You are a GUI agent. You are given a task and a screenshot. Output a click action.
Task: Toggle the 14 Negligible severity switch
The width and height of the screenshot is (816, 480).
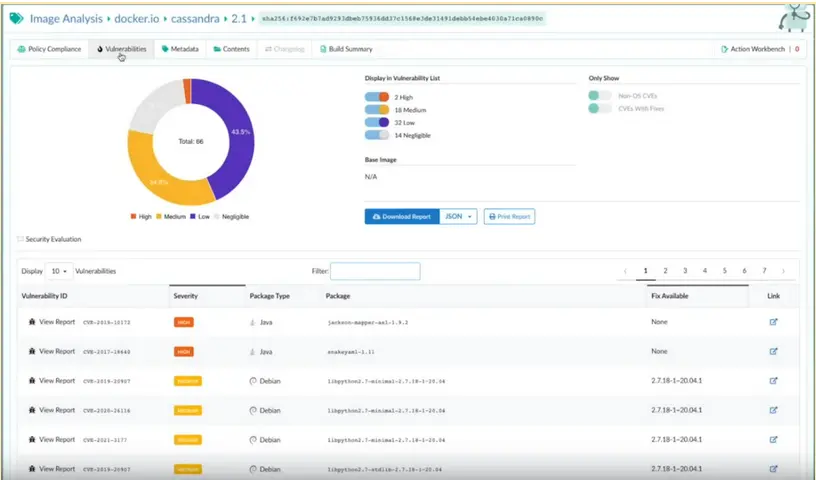(x=377, y=134)
